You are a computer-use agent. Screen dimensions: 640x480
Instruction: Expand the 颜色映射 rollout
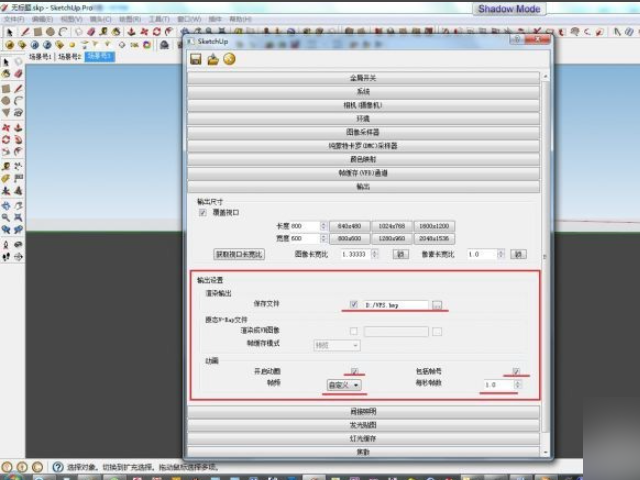(364, 159)
